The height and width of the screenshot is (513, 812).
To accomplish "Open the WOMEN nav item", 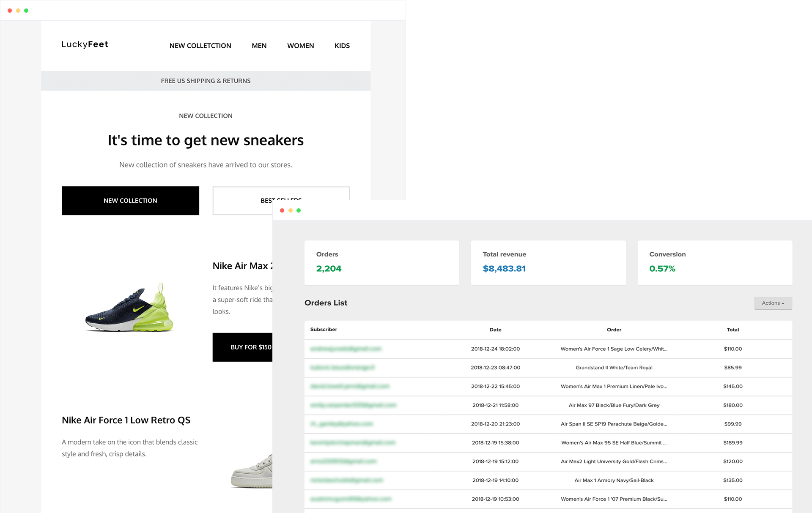I will point(300,46).
